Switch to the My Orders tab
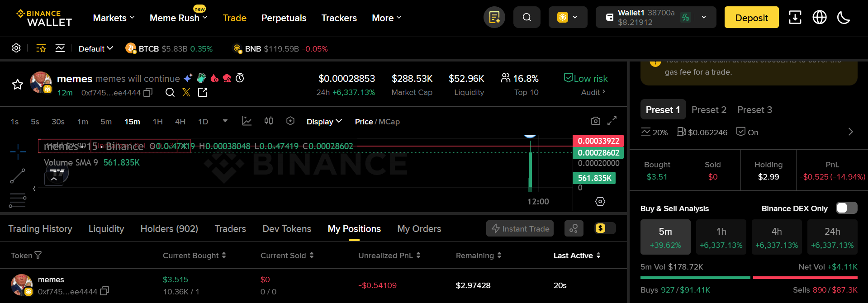Image resolution: width=868 pixels, height=303 pixels. [419, 229]
